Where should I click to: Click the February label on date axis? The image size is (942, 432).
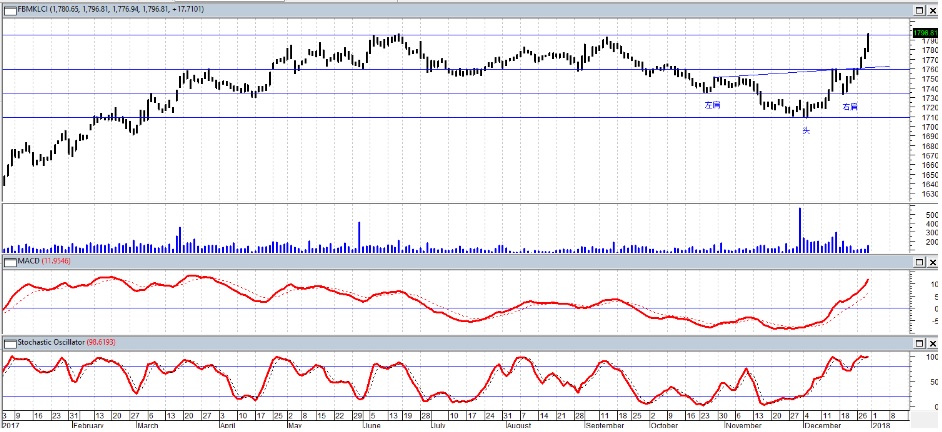(88, 425)
